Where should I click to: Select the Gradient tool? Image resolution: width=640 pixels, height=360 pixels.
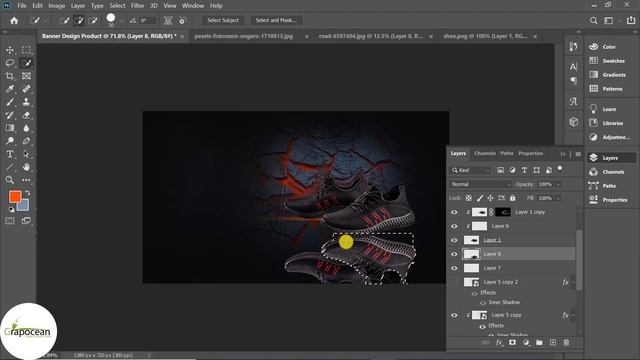pyautogui.click(x=10, y=128)
